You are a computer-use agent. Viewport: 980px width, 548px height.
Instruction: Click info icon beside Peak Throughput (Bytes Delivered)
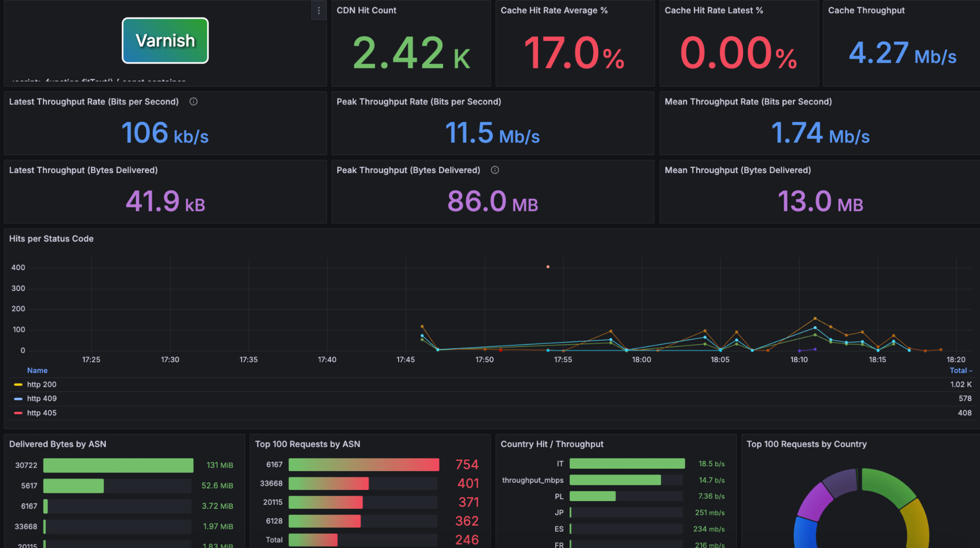(495, 170)
